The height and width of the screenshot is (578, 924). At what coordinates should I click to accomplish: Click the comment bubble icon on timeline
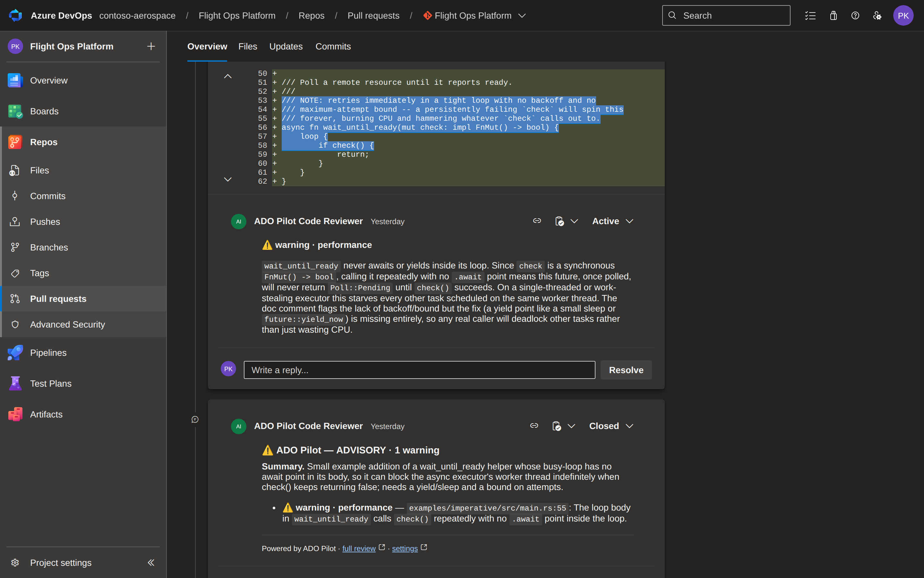[195, 419]
